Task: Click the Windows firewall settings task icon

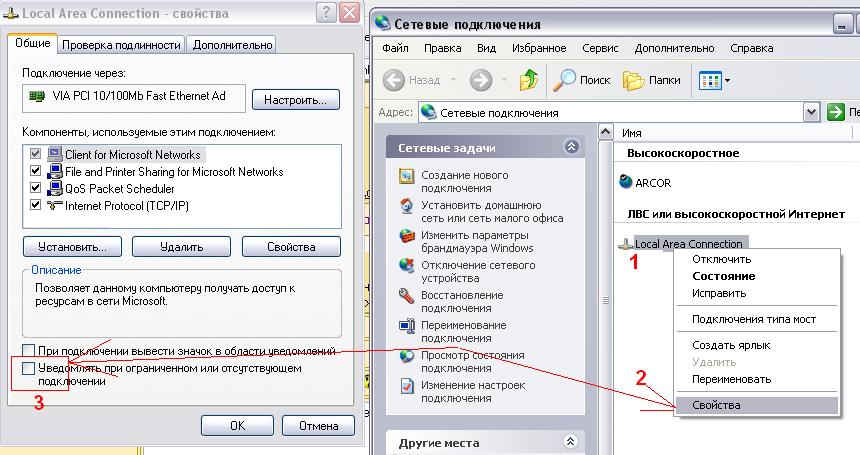Action: [x=406, y=237]
